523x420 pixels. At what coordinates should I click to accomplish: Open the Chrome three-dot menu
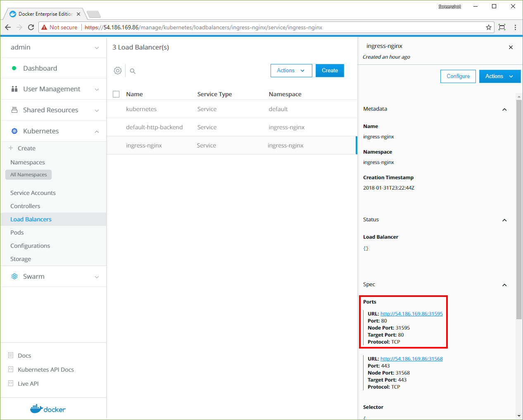pos(515,27)
